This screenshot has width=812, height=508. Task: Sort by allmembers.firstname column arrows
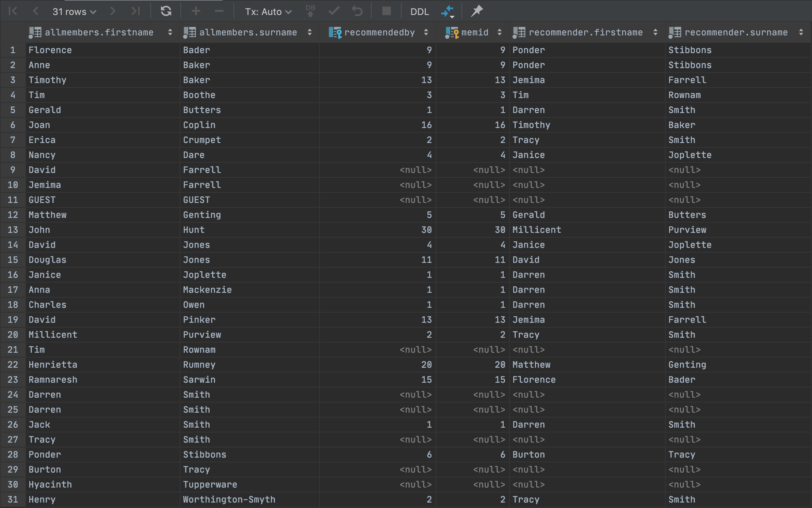point(170,32)
